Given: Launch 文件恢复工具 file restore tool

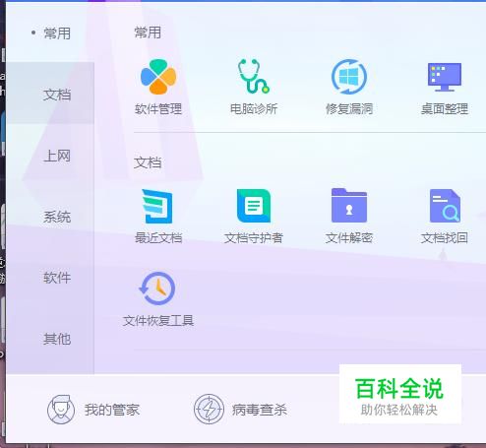Looking at the screenshot, I should [157, 288].
